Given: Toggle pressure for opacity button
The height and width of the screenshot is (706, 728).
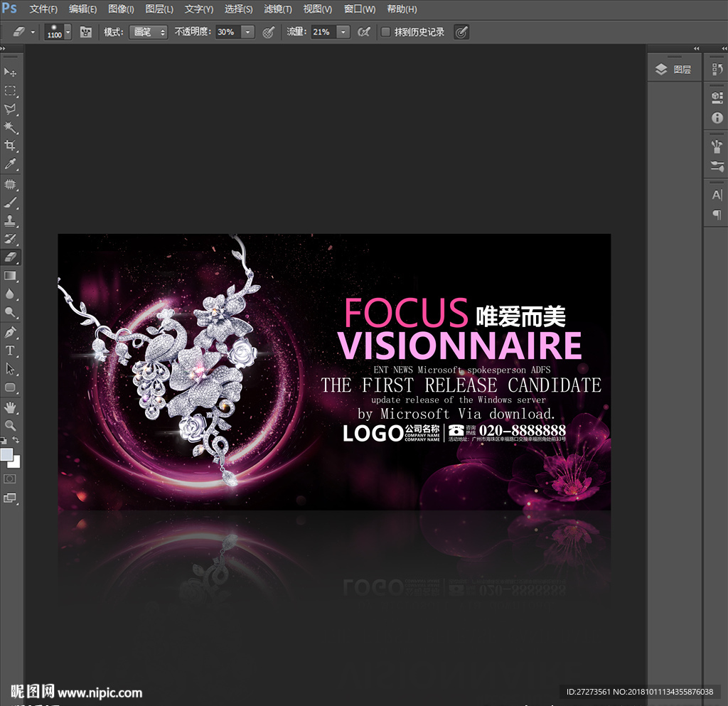Looking at the screenshot, I should pos(268,32).
